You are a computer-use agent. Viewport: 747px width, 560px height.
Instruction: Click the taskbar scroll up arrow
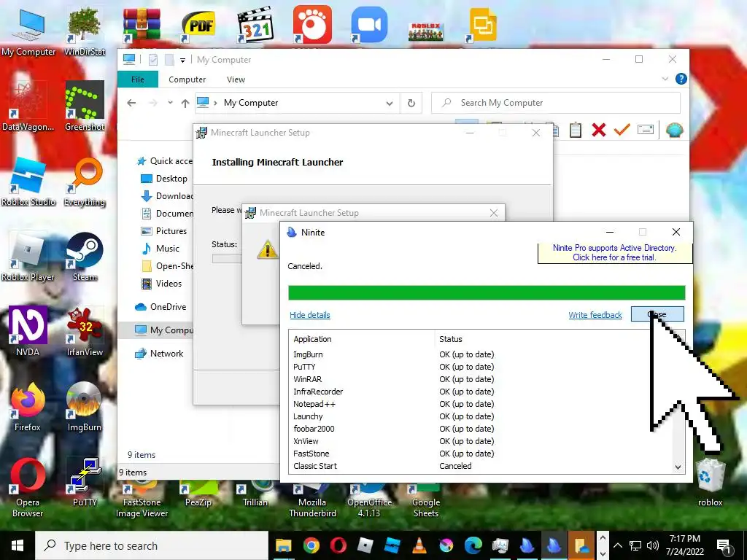click(603, 537)
